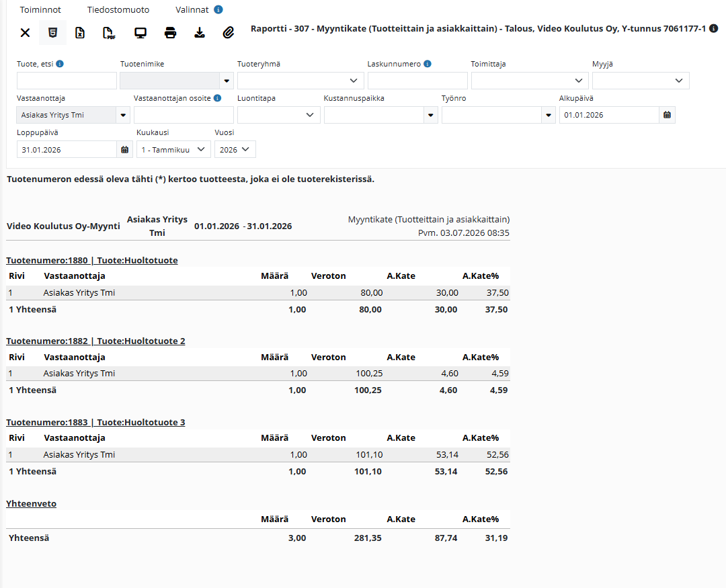The width and height of the screenshot is (726, 588).
Task: Click info icon next to Valinnat
Action: [x=218, y=9]
